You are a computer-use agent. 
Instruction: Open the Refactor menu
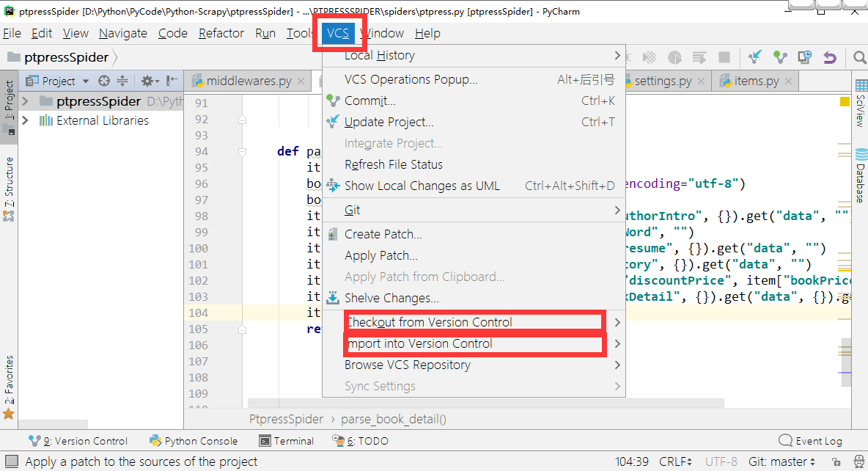[221, 33]
